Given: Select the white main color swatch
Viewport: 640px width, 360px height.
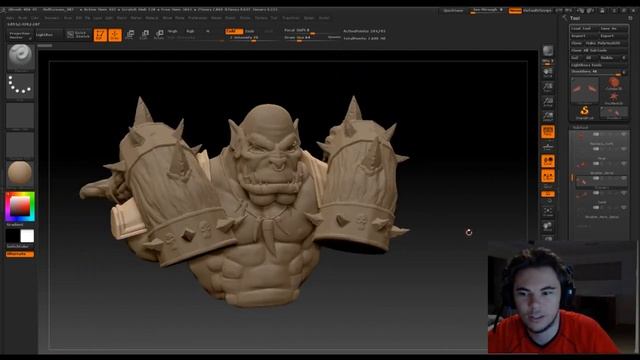Looking at the screenshot, I should tap(27, 236).
